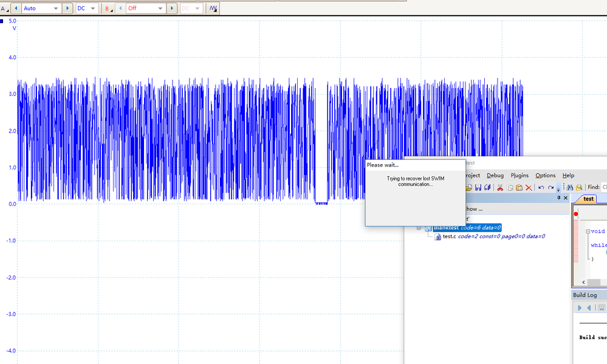The image size is (607, 364).
Task: Click the Cut scissors icon
Action: click(500, 187)
